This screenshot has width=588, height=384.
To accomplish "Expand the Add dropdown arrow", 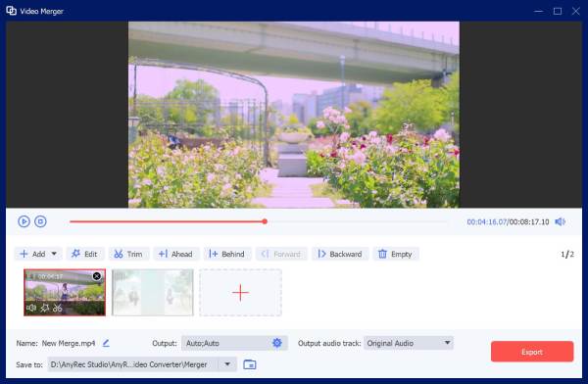I will (x=54, y=254).
